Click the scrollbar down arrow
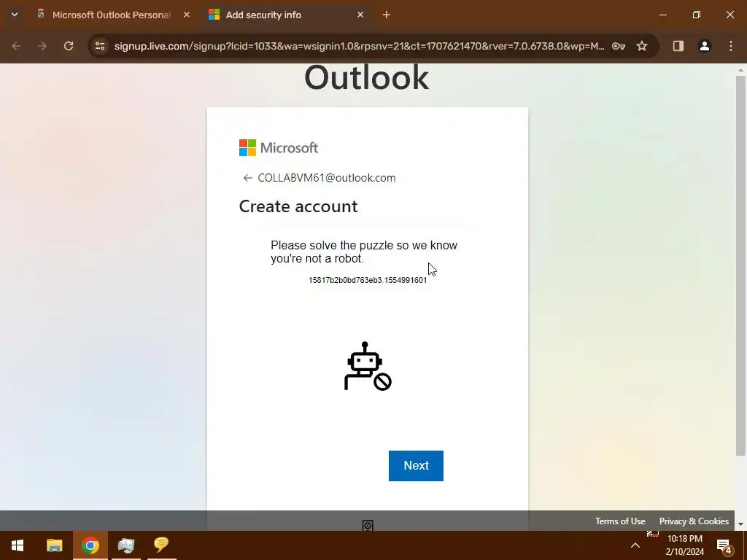The height and width of the screenshot is (560, 747). tap(740, 524)
